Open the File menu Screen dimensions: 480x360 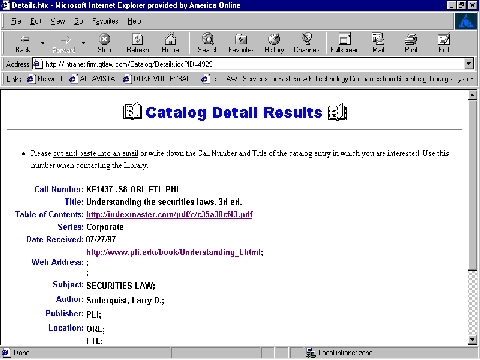click(16, 21)
